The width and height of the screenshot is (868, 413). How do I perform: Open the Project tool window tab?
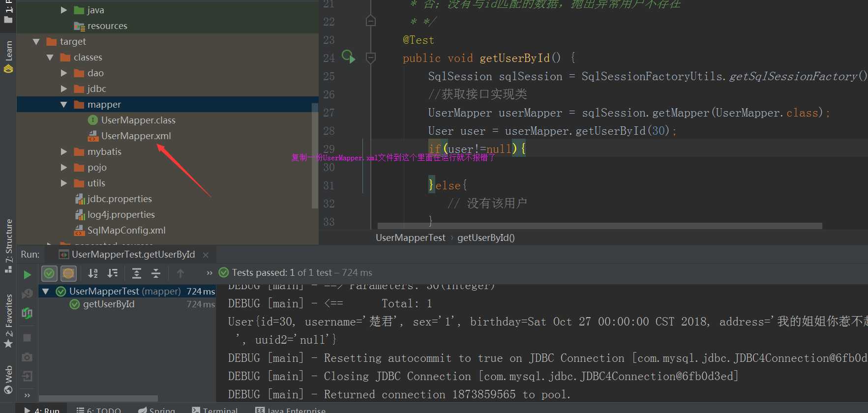(x=8, y=12)
